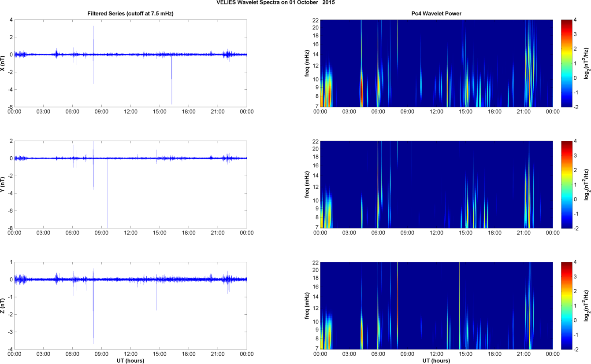Click the bottom wavelet plot colorbar
Image resolution: width=591 pixels, height=364 pixels.
pos(566,305)
